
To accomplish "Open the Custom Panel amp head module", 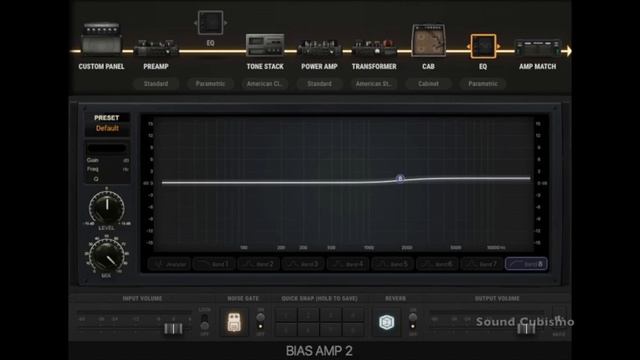I will tap(101, 39).
